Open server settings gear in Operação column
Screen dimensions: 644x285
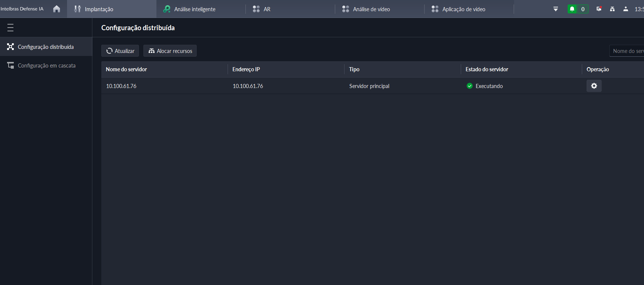tap(594, 86)
